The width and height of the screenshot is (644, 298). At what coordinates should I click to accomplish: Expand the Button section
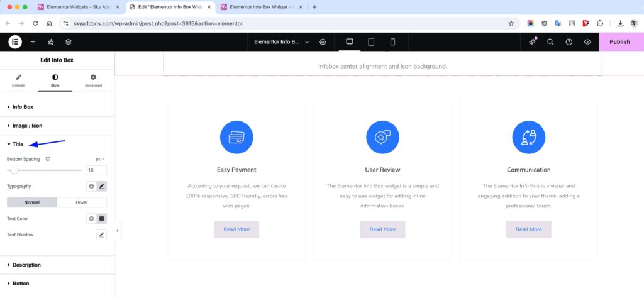pos(57,283)
